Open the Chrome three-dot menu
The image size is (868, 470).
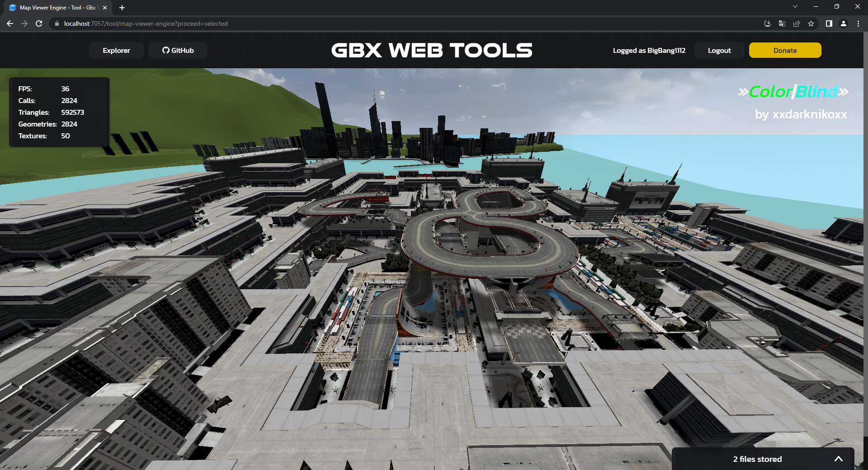tap(858, 23)
